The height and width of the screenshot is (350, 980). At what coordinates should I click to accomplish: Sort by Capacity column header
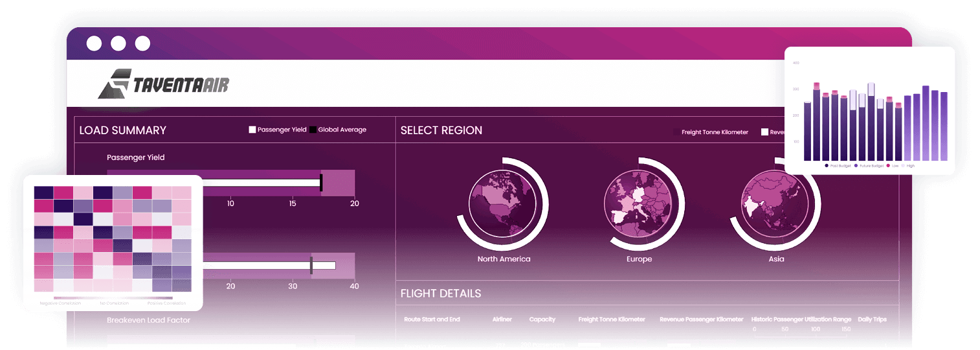click(542, 320)
